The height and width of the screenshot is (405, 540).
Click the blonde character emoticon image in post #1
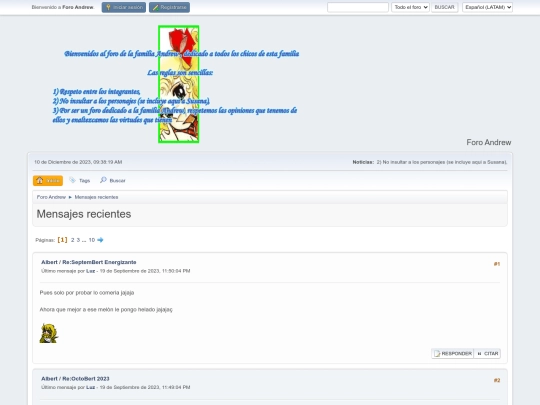tap(49, 333)
